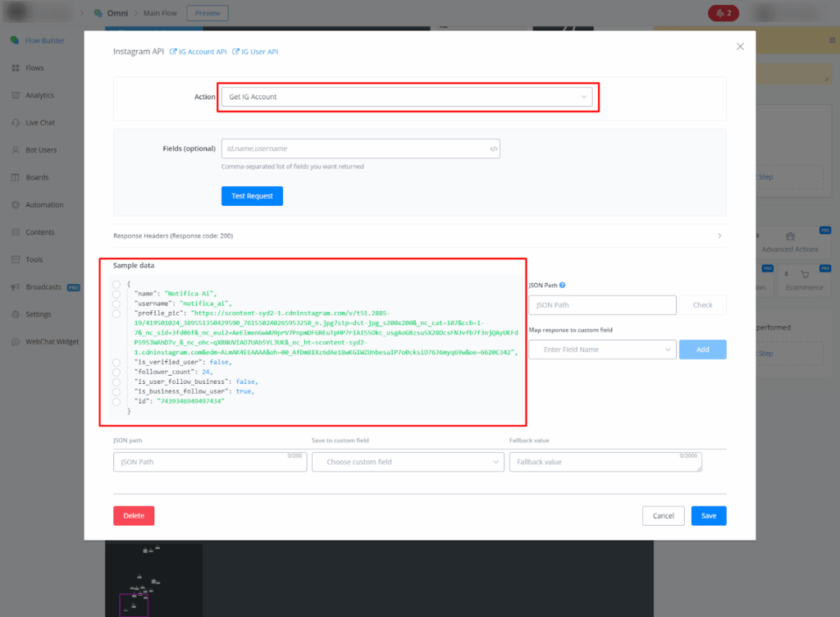Screen dimensions: 840x617
Task: Click the notification bell badge
Action: point(724,13)
